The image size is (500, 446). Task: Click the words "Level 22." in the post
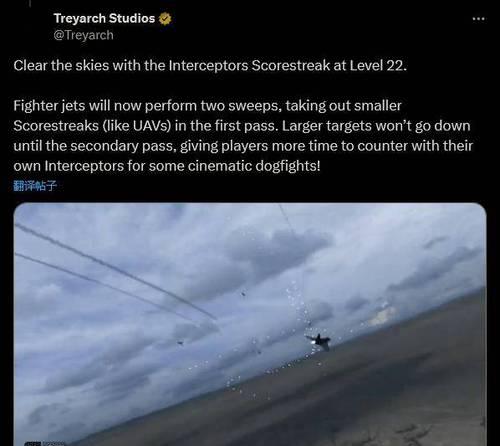point(378,65)
